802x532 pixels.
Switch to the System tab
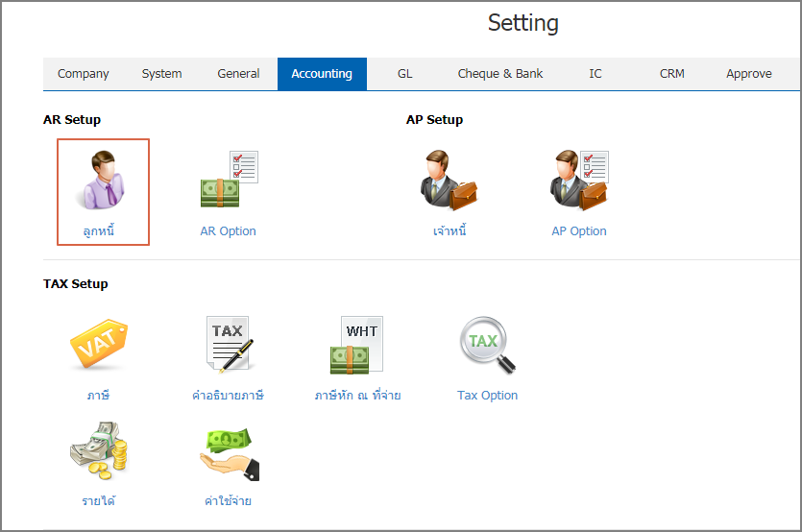click(161, 74)
